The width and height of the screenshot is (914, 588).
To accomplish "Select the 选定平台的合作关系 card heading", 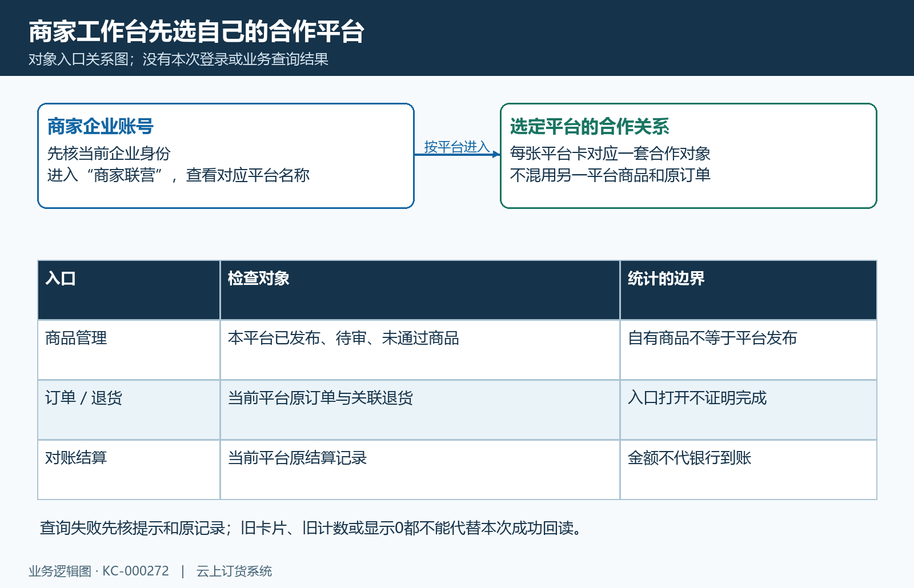I will pyautogui.click(x=590, y=126).
